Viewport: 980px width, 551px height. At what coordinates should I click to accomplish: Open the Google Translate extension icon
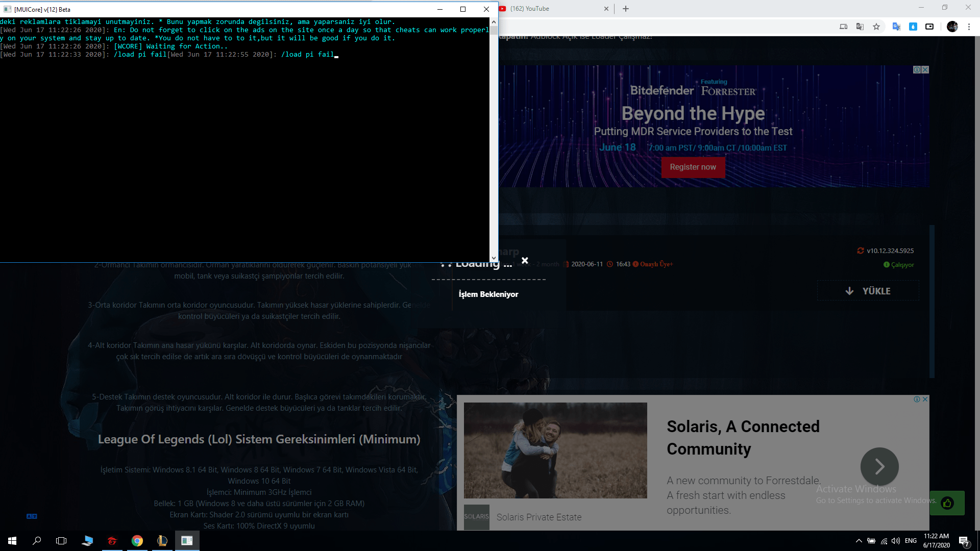896,27
